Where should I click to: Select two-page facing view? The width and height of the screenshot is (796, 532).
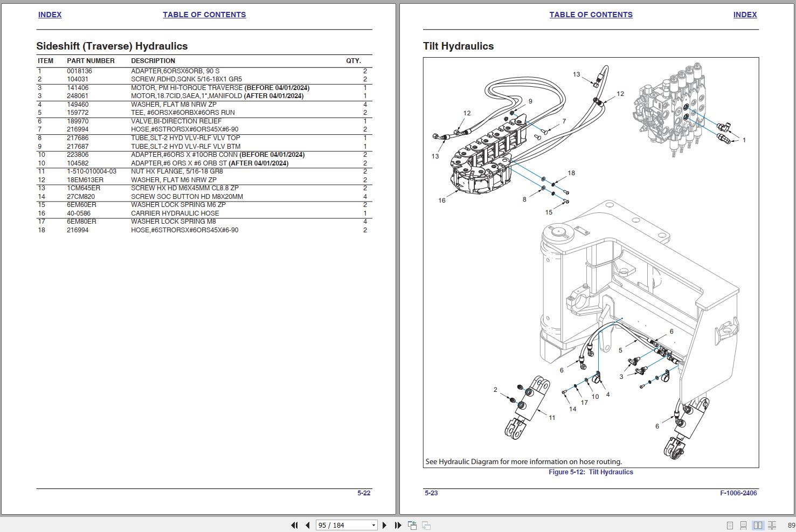pos(758,525)
